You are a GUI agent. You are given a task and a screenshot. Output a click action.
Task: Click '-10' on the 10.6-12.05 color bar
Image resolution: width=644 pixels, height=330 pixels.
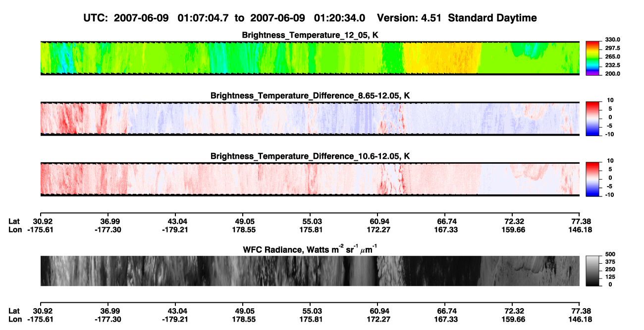[x=609, y=194]
